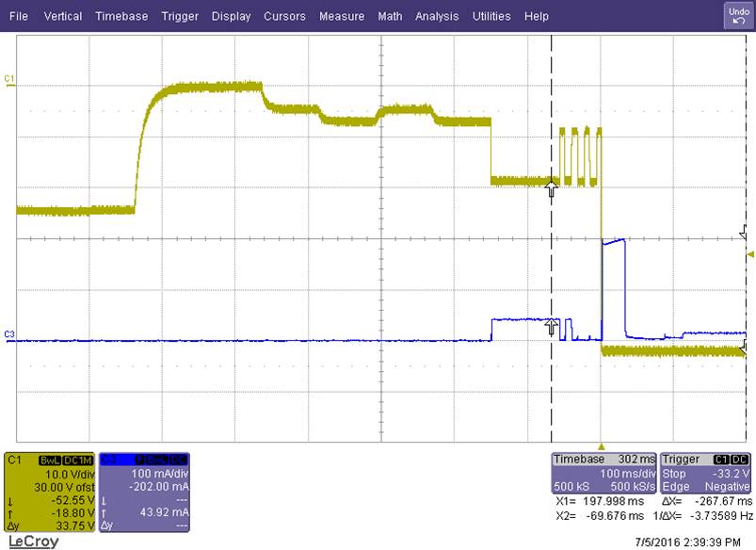Viewport: 756px width, 550px height.
Task: Open the Math menu
Action: pos(390,16)
